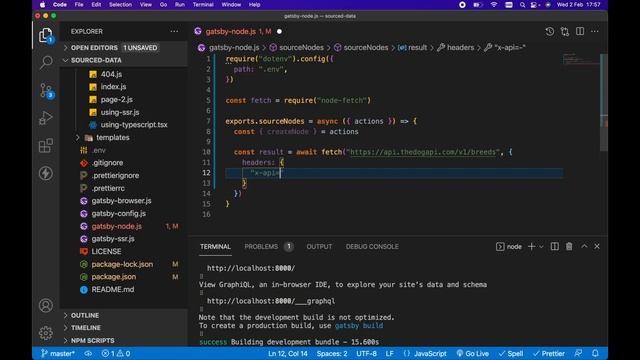This screenshot has width=640, height=360.
Task: Open the Selection menu in the menu bar
Action: click(120, 5)
